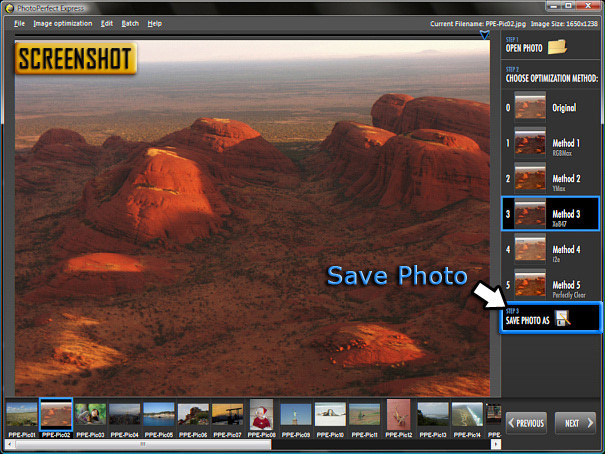Click the Previous button
The width and height of the screenshot is (605, 454).
(526, 423)
